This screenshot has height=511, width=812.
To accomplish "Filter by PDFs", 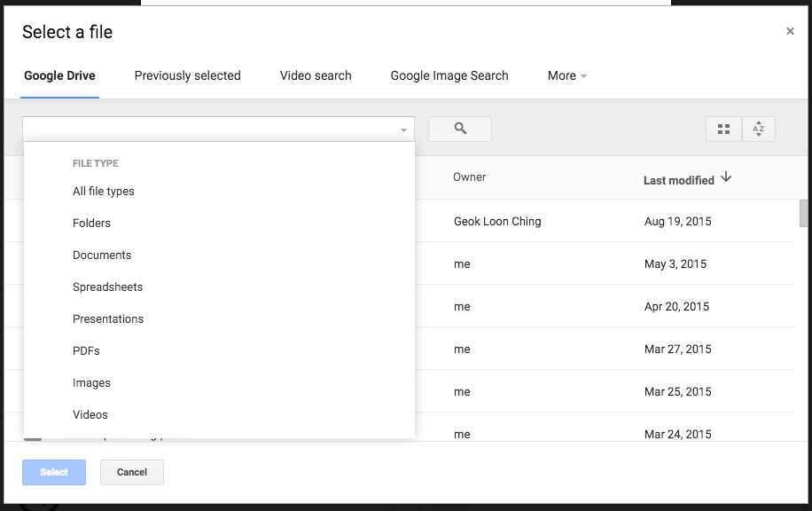I will [86, 350].
